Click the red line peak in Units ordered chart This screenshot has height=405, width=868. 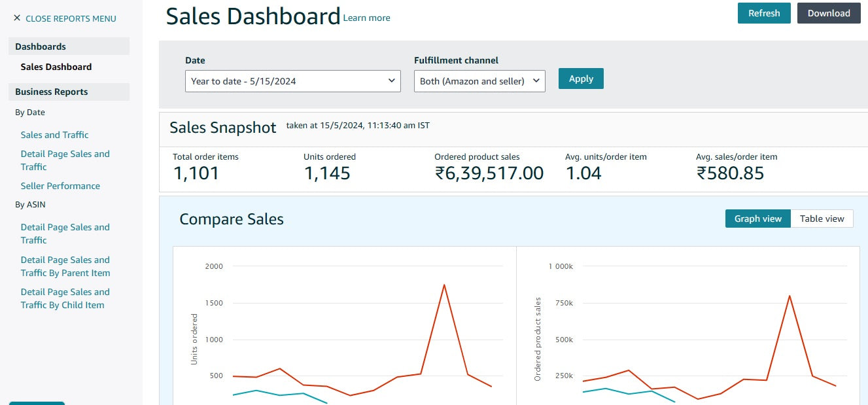point(444,285)
